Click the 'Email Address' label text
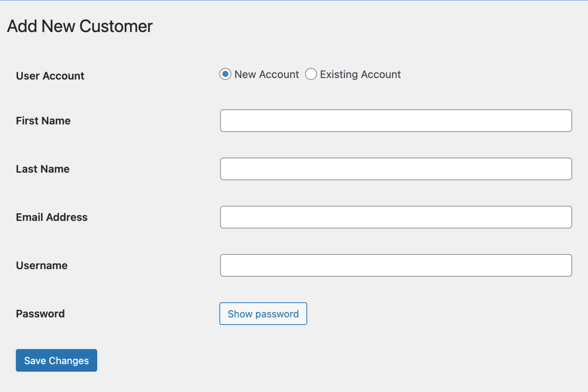 [52, 217]
